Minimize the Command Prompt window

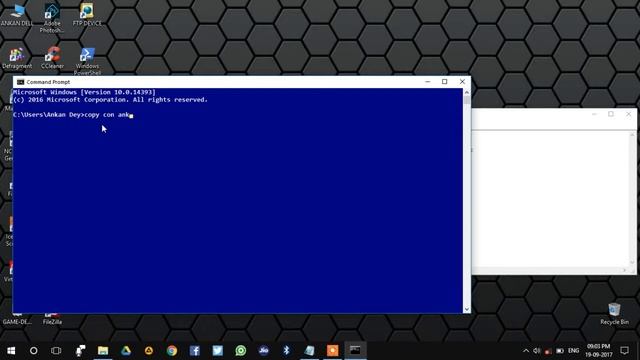tap(427, 82)
